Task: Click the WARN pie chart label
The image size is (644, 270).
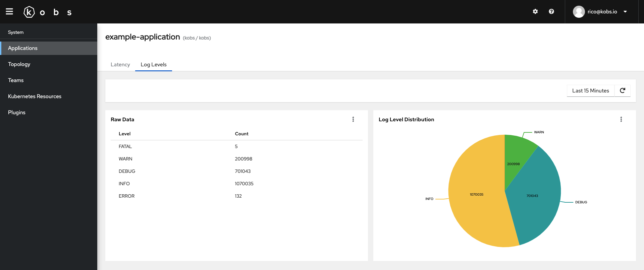Action: [539, 132]
